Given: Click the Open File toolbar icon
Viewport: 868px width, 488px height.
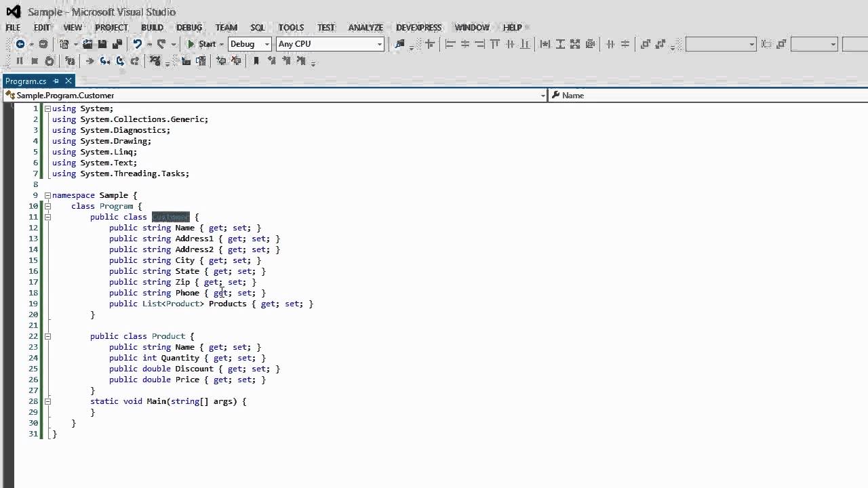Looking at the screenshot, I should click(x=87, y=44).
